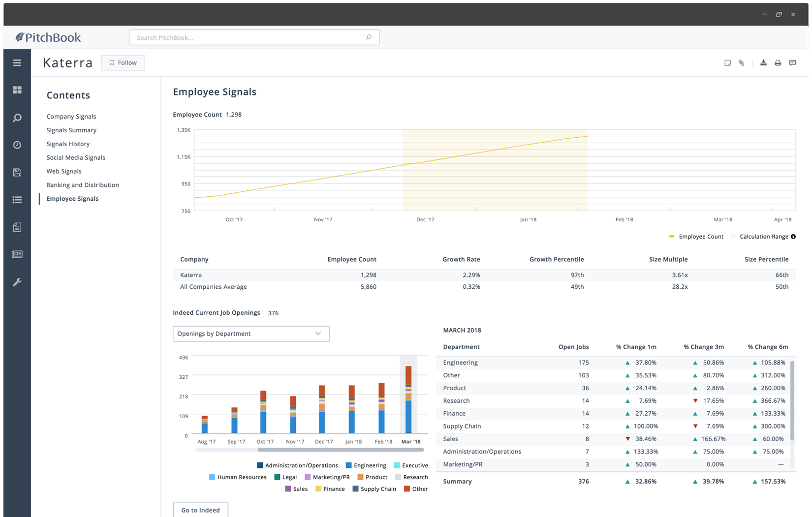The width and height of the screenshot is (812, 517).
Task: Select Employee Signals in Contents
Action: [x=72, y=199]
